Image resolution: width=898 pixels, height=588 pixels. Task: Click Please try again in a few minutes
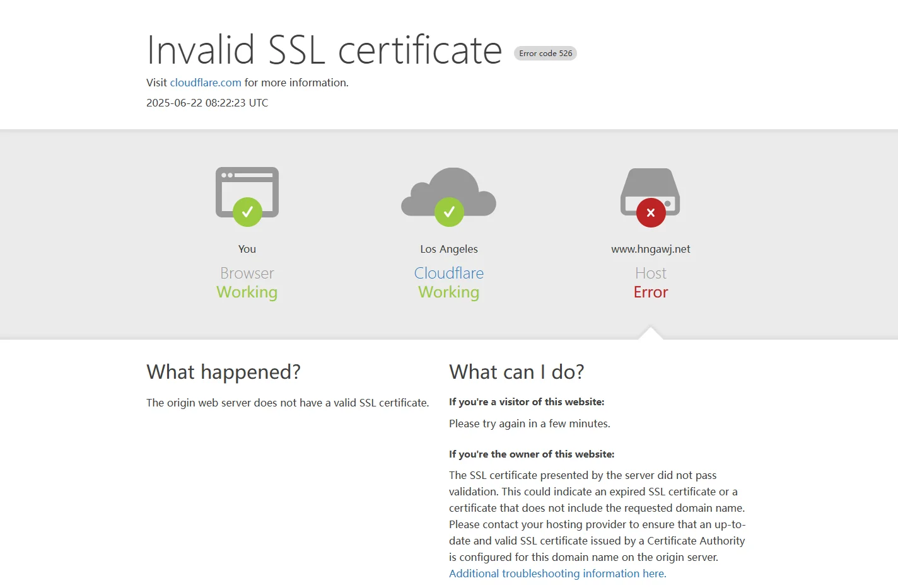point(530,424)
